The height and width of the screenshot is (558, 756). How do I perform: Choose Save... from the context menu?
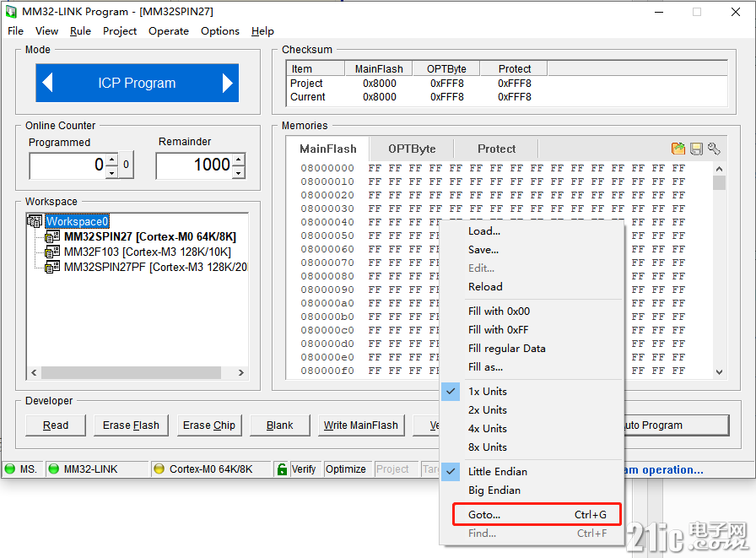coord(532,249)
